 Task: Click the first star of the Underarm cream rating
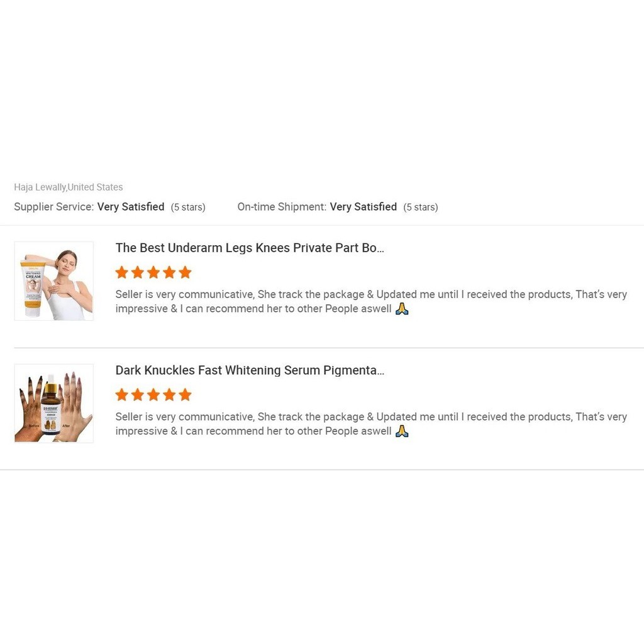pos(121,272)
